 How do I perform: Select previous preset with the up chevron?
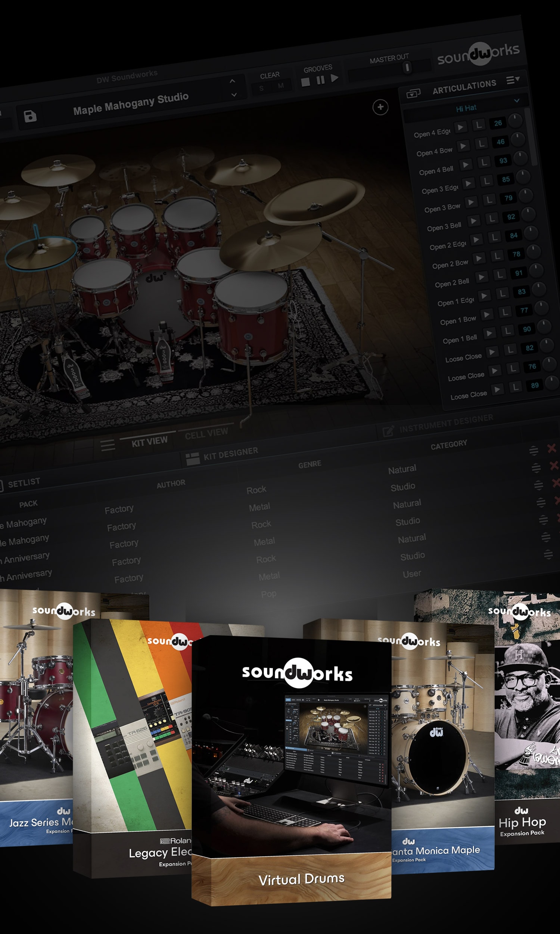(x=233, y=81)
